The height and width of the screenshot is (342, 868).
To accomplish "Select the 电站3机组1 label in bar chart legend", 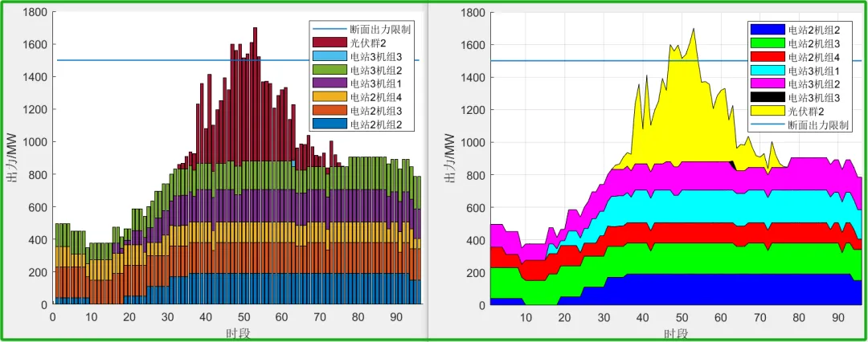I will [x=375, y=83].
